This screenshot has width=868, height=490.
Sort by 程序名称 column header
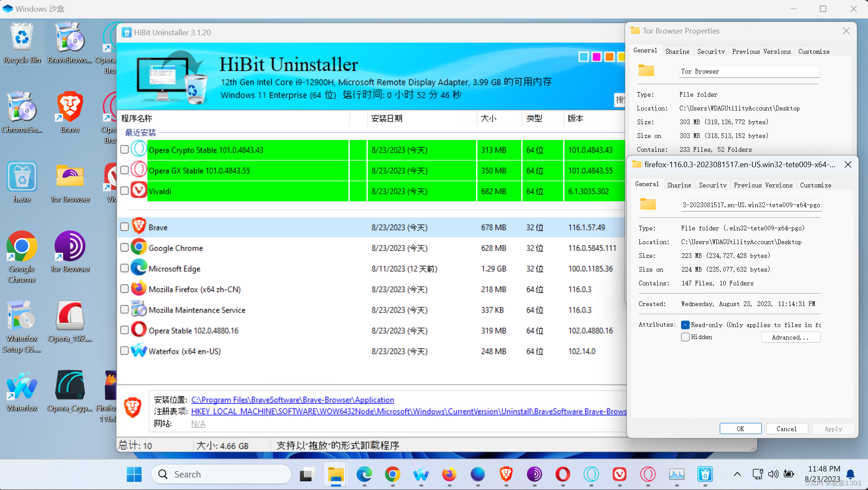coord(234,119)
